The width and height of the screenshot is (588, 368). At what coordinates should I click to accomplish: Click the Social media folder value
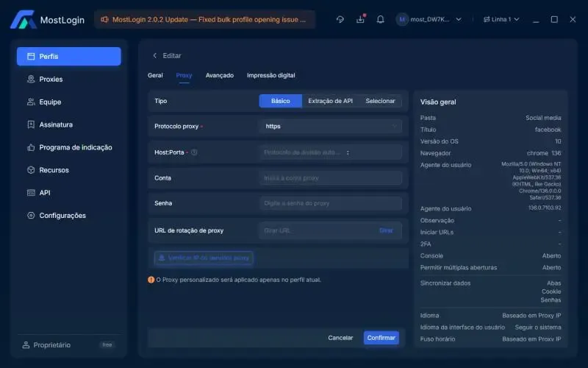click(543, 118)
